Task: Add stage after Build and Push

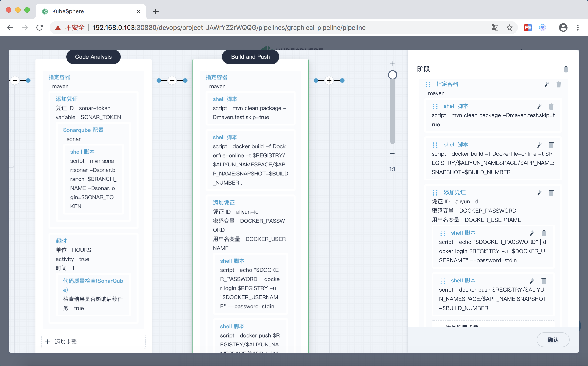Action: tap(329, 80)
